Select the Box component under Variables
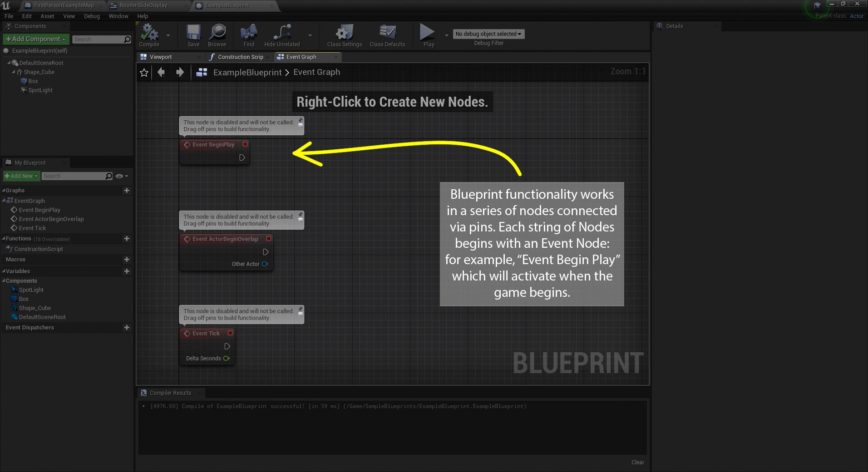This screenshot has width=868, height=472. [24, 299]
